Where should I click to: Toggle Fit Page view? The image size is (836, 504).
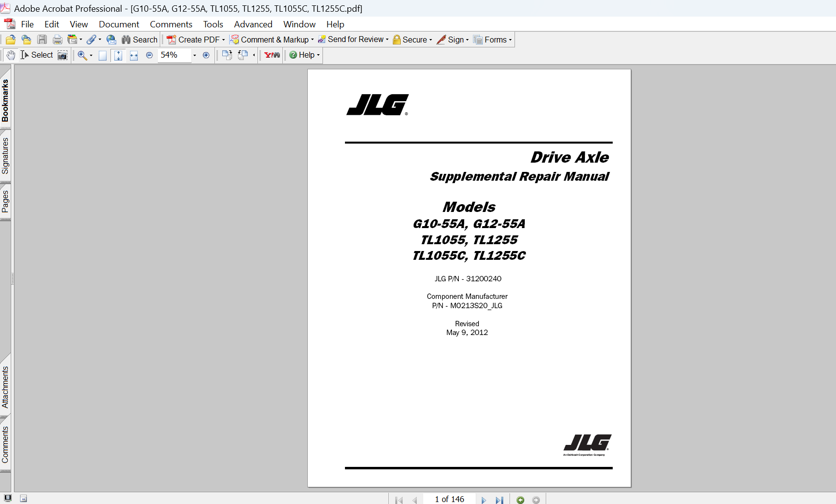coord(118,56)
